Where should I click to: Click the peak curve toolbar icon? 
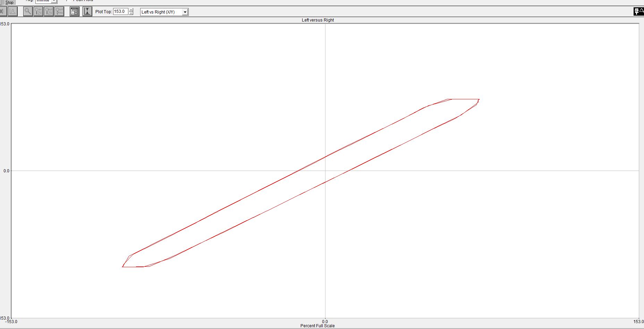coord(13,11)
